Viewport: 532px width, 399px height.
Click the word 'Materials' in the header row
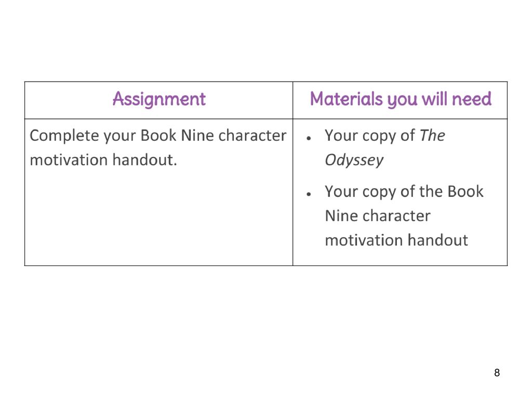tap(347, 99)
